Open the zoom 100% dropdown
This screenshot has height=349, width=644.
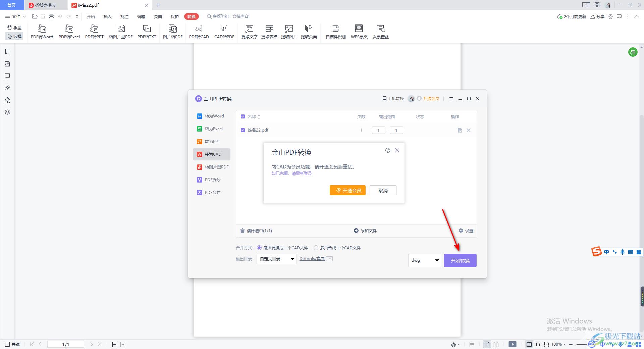coord(558,344)
